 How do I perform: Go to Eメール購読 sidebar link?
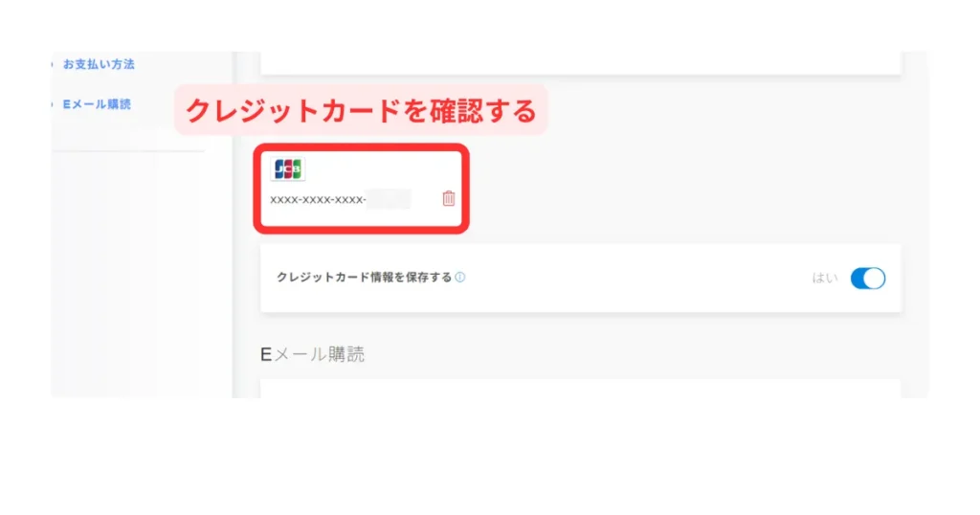(97, 104)
